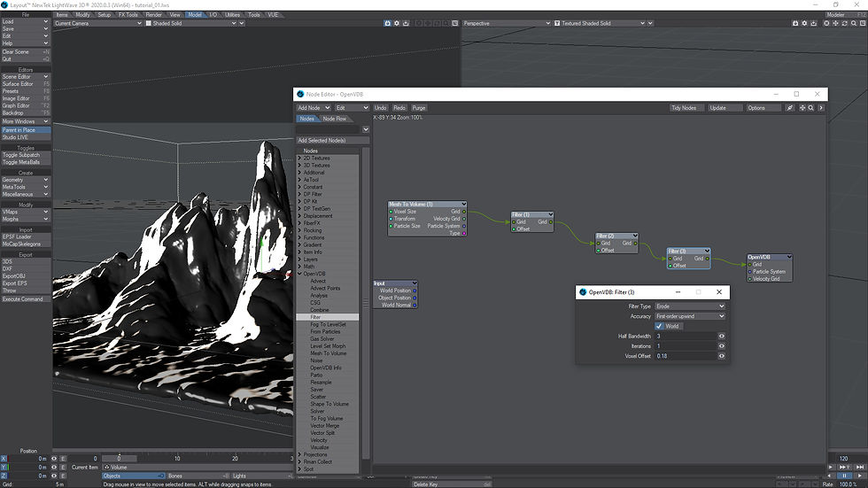Click the Tidy Nodes button
This screenshot has height=488, width=868.
click(683, 108)
